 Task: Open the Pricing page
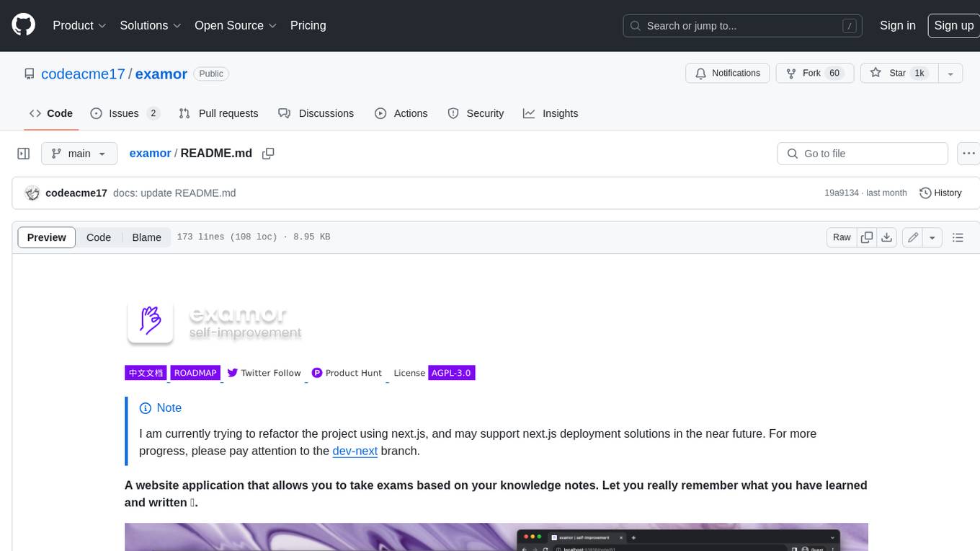(x=308, y=25)
